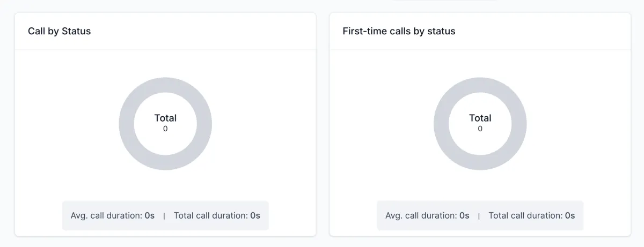This screenshot has height=247, width=644.
Task: Click the 0 count in First-time calls chart
Action: (480, 129)
